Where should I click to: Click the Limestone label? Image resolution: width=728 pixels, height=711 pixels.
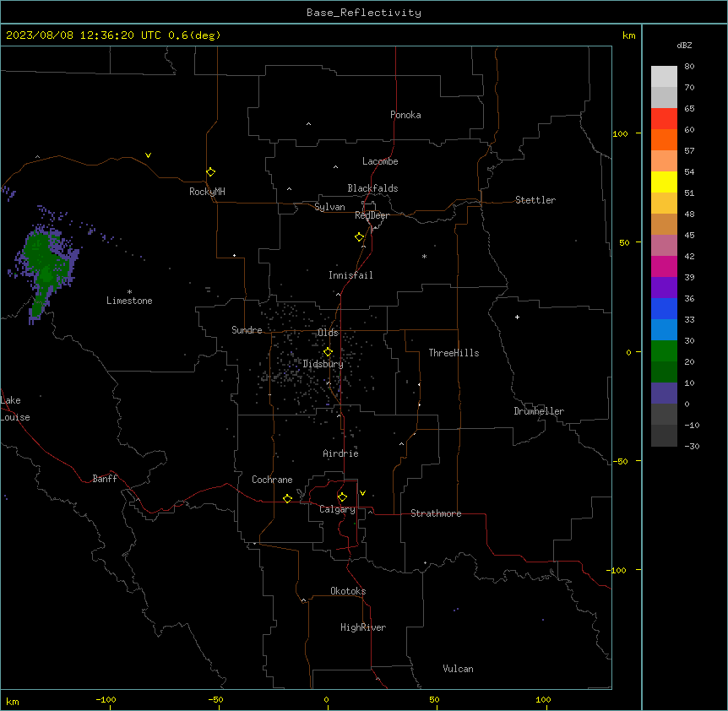(x=129, y=301)
